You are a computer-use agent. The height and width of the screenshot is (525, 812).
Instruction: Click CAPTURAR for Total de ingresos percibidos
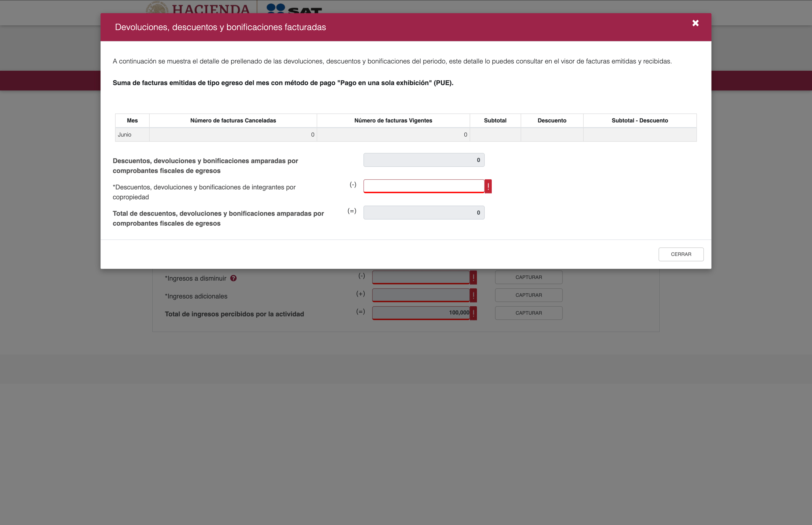(x=528, y=313)
